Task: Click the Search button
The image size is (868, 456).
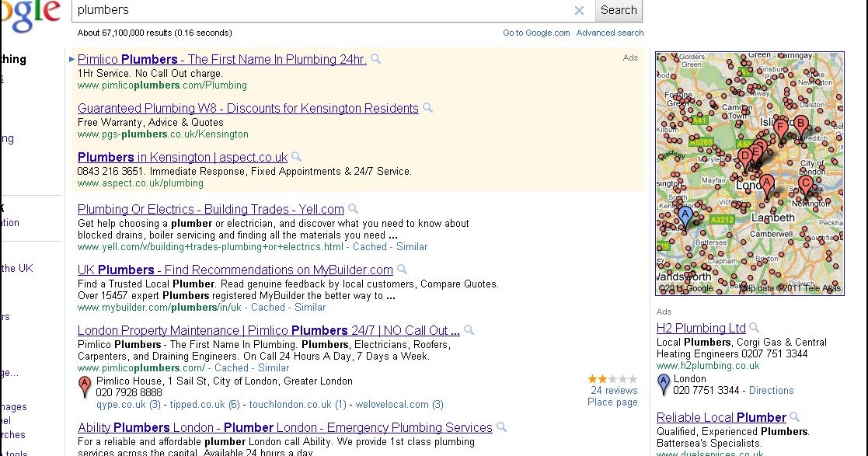Action: click(x=619, y=10)
